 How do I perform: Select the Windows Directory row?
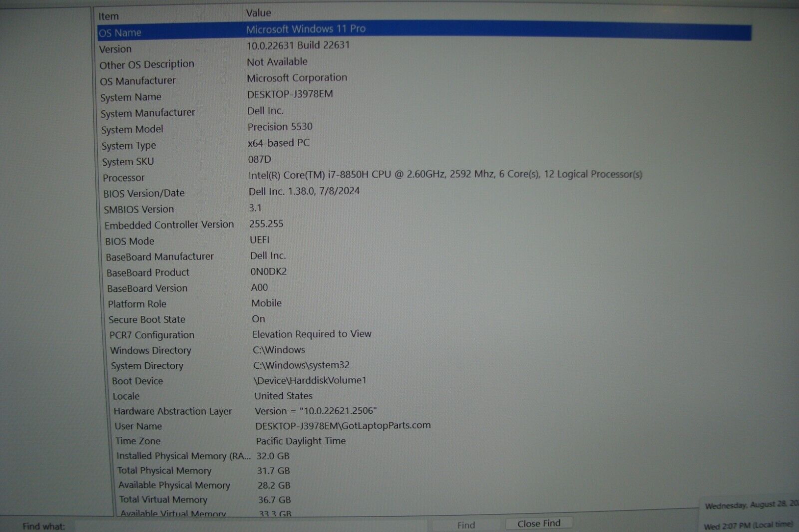(x=150, y=350)
